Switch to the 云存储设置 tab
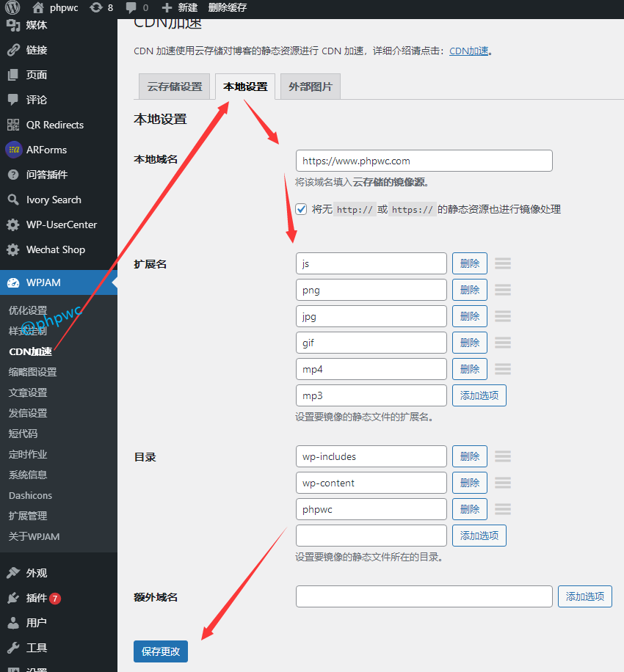This screenshot has height=672, width=624. click(x=175, y=87)
